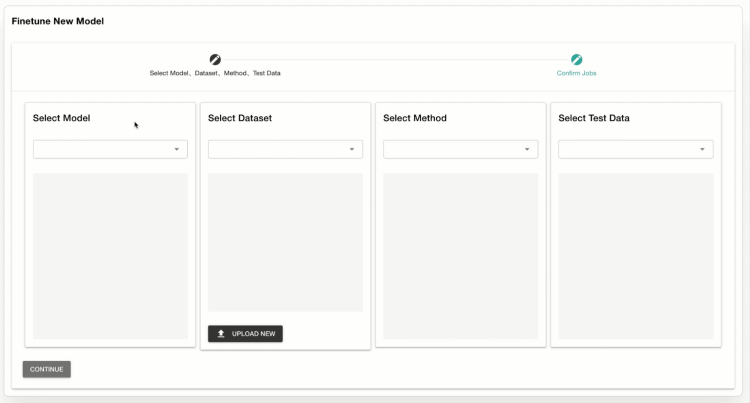
Task: Click the 'Select Method' card title
Action: (415, 118)
